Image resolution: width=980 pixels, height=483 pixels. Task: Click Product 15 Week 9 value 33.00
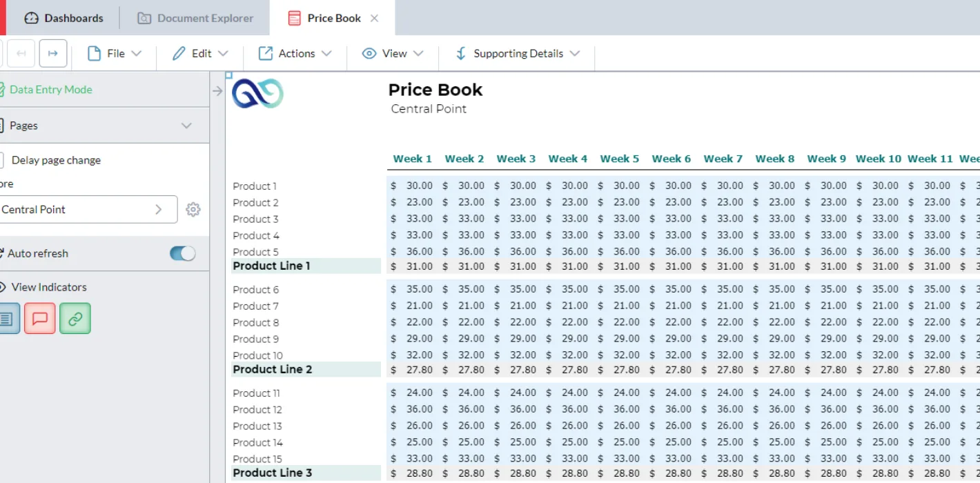click(x=826, y=458)
